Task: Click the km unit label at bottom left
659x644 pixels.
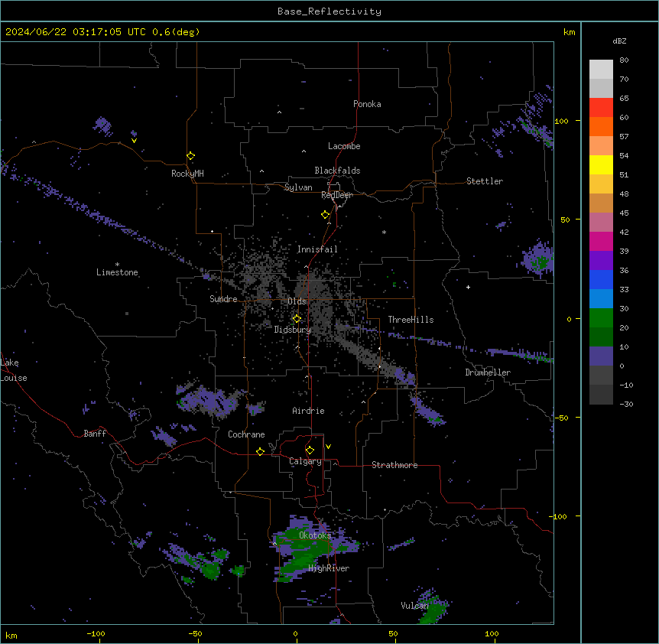Action: click(11, 635)
